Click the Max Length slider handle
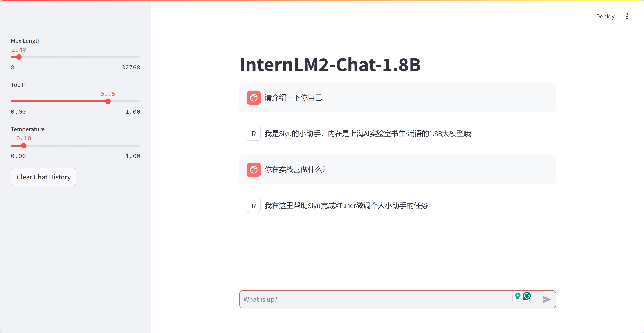 19,57
